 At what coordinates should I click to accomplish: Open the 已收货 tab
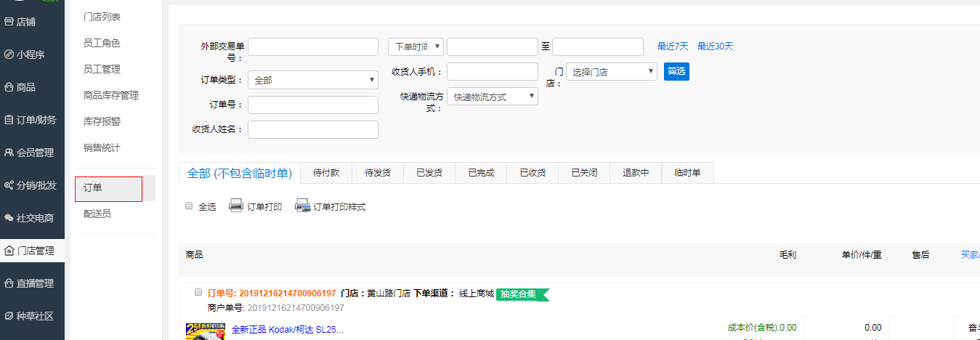(532, 173)
